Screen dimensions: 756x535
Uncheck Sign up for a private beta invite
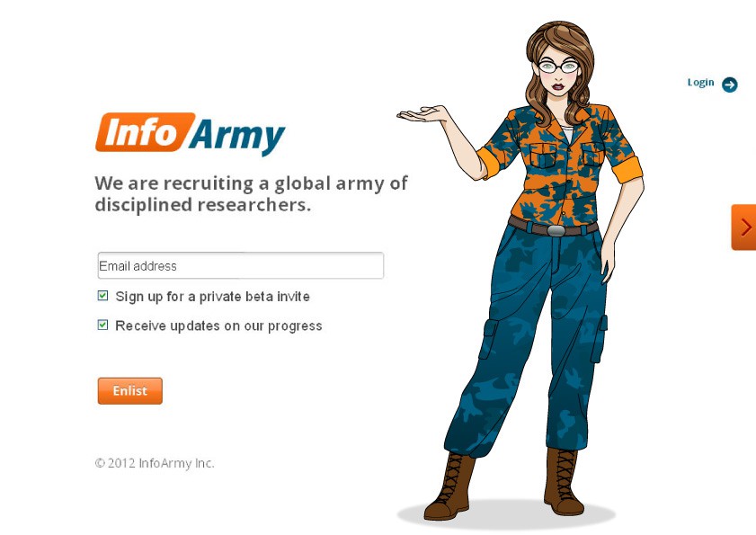pos(102,295)
